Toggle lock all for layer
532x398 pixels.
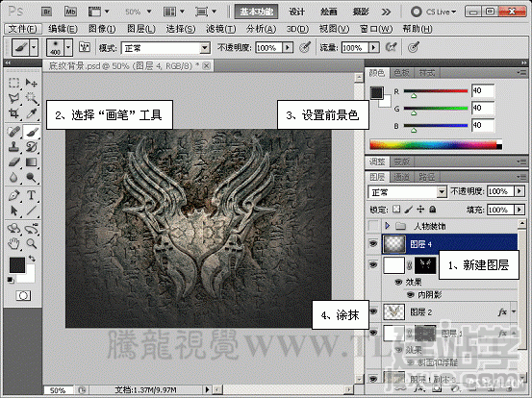433,210
